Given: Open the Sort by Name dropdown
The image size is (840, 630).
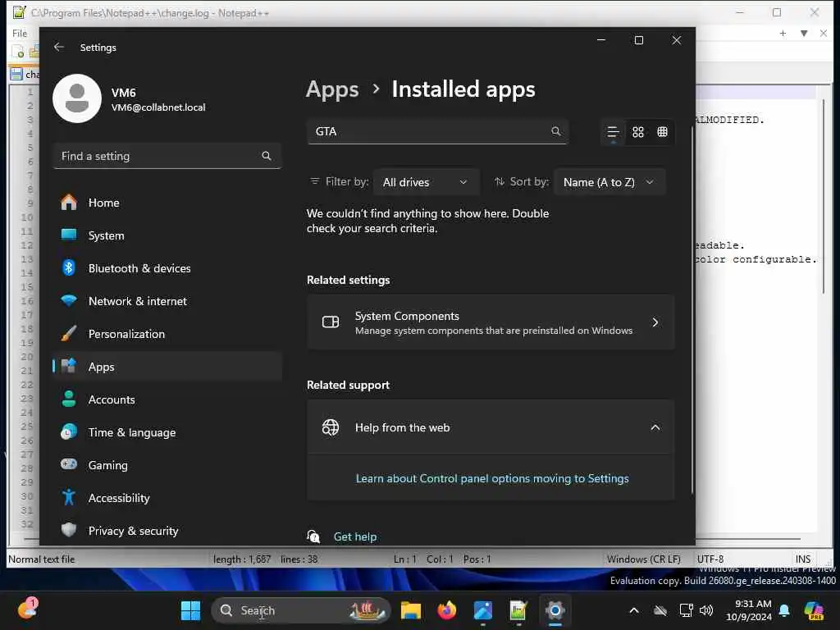Looking at the screenshot, I should 609,182.
